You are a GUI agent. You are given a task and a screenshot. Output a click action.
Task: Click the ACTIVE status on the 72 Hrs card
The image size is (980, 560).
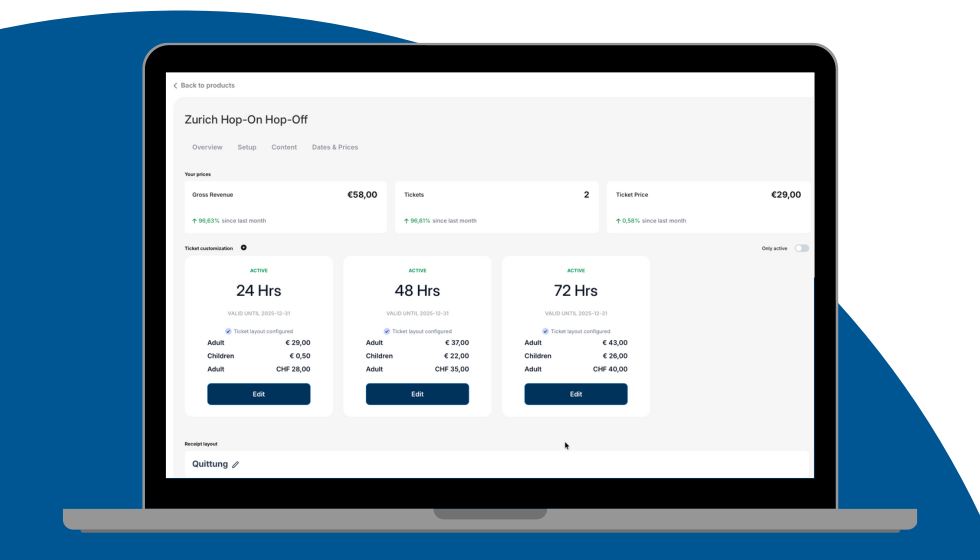pyautogui.click(x=576, y=271)
